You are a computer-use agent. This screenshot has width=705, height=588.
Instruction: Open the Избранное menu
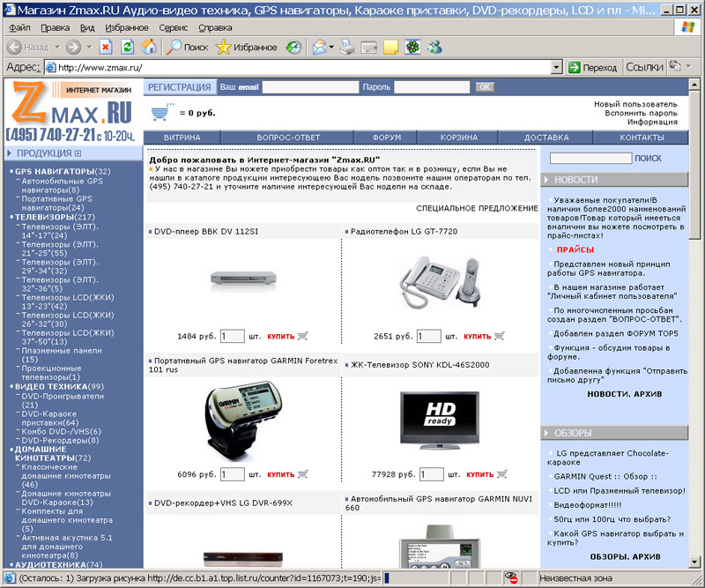(127, 28)
